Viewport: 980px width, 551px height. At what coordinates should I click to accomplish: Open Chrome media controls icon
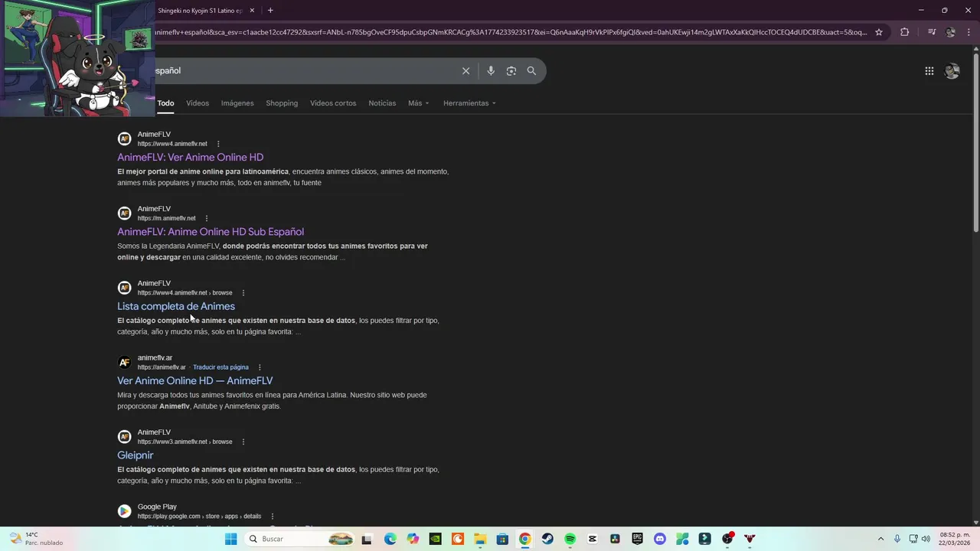(932, 32)
